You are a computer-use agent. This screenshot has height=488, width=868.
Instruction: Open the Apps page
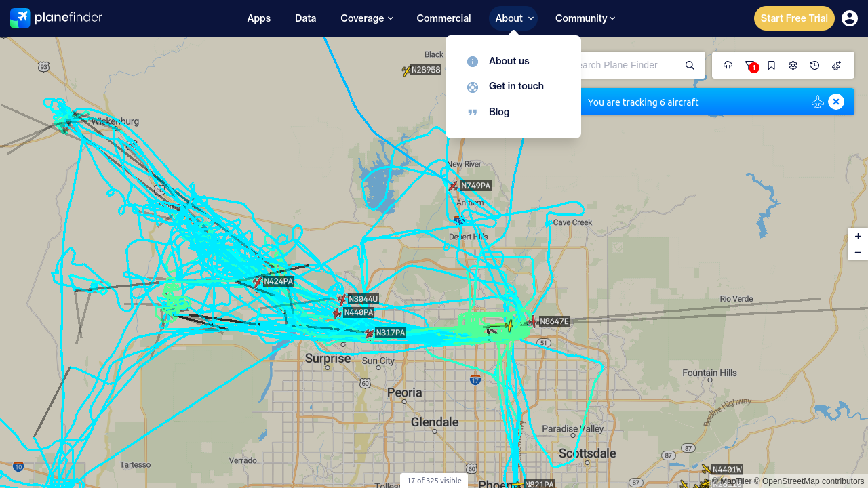pyautogui.click(x=259, y=18)
